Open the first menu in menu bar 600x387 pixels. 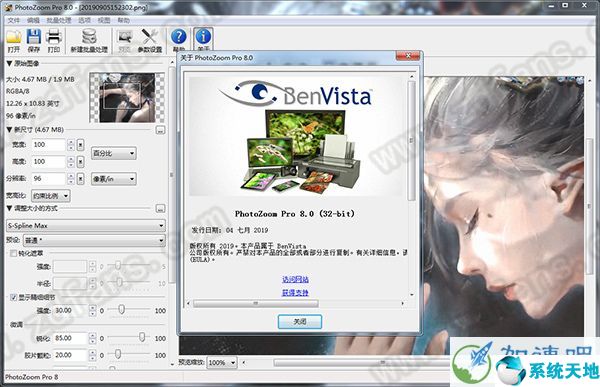(13, 20)
